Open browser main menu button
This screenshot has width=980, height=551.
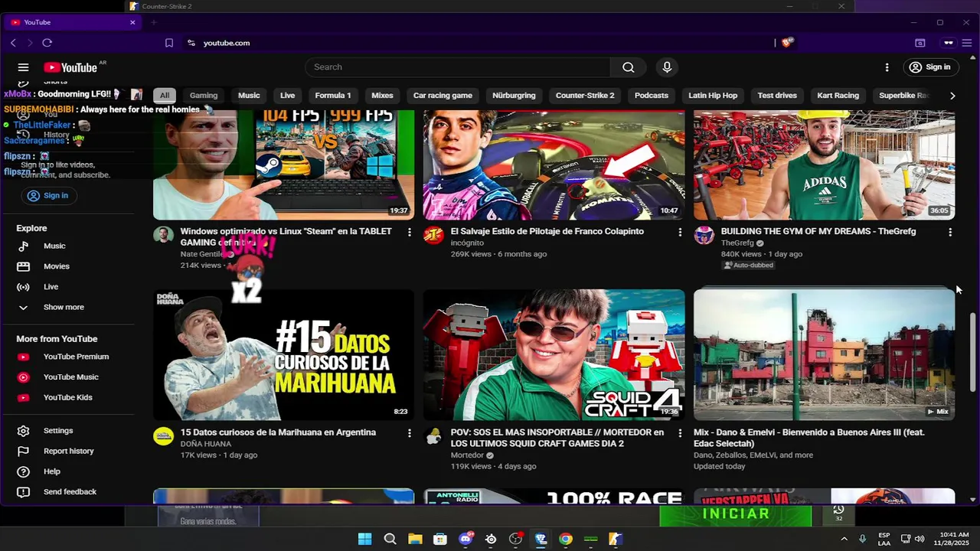[967, 43]
